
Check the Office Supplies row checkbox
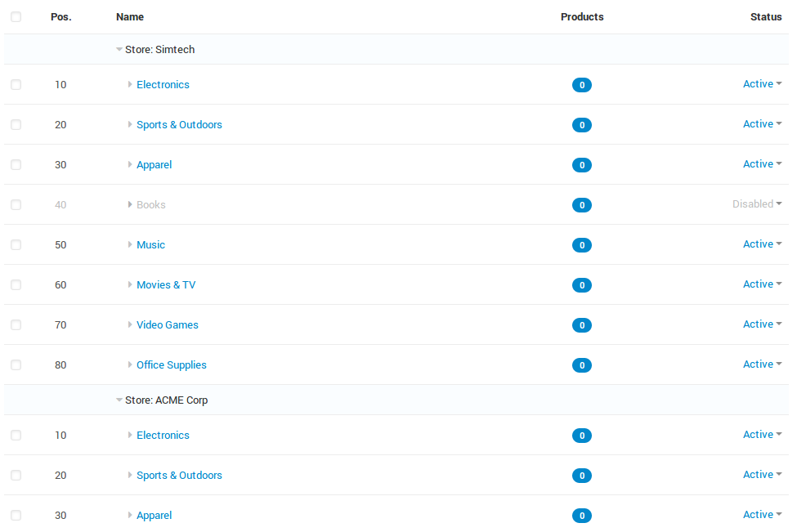(16, 364)
